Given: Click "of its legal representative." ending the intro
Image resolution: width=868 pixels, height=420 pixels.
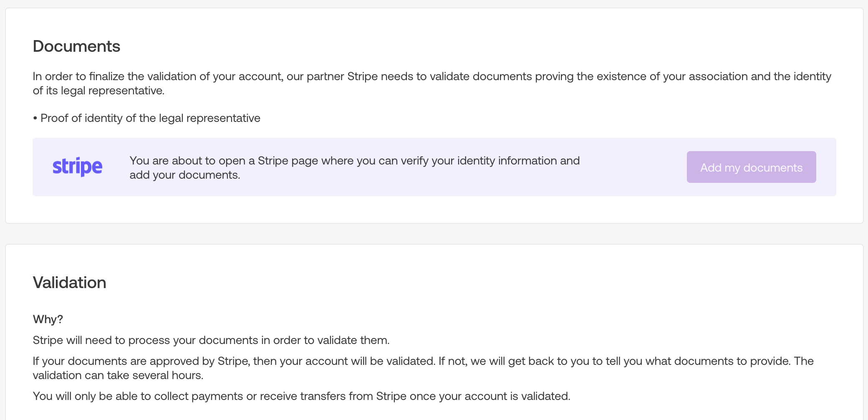Looking at the screenshot, I should (98, 91).
